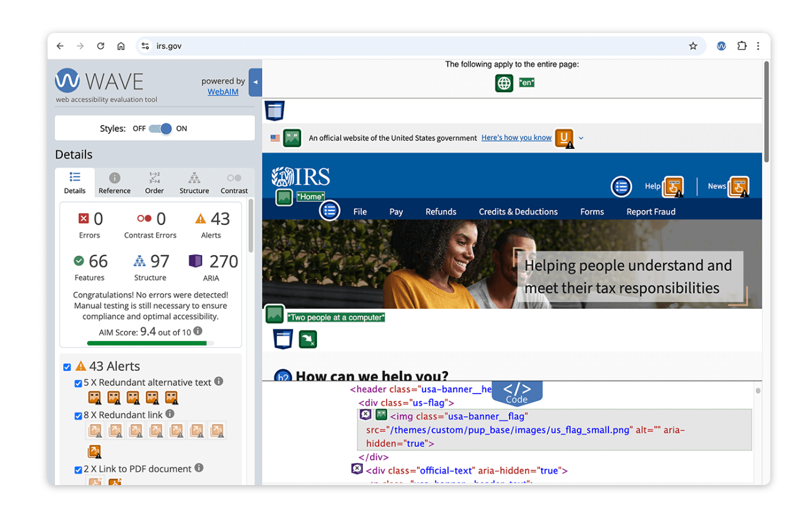812x515 pixels.
Task: Click the first Redundant alternative text alert icon
Action: 94,397
